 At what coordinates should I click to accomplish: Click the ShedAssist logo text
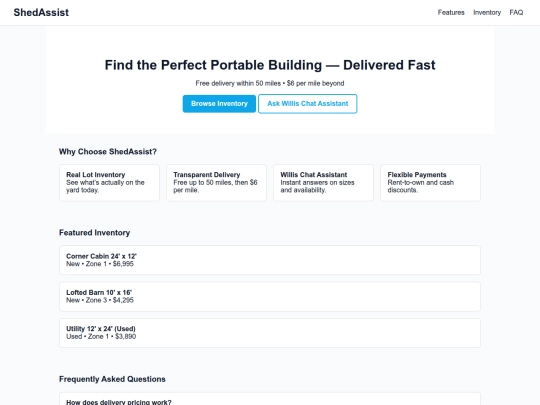41,12
